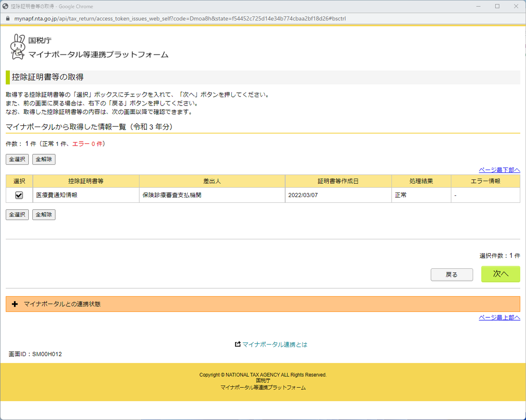Expand the マイナポータルとの連携状態 section
Image resolution: width=526 pixels, height=420 pixels.
[263, 304]
